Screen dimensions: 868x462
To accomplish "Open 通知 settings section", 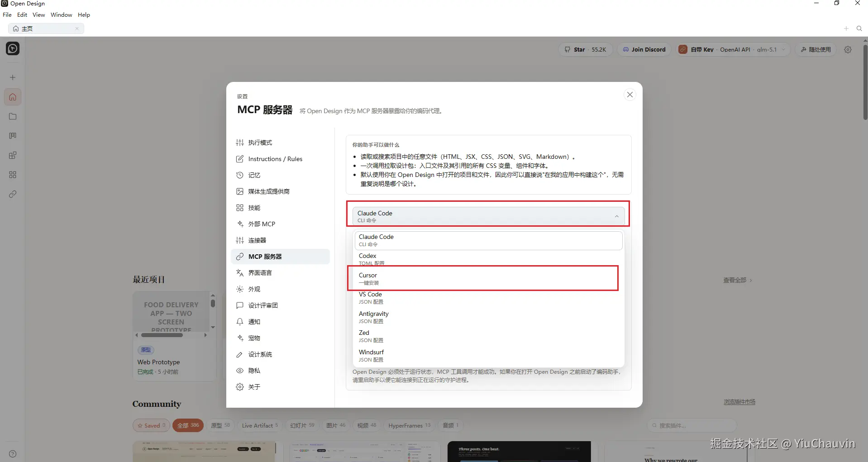I will coord(281,322).
